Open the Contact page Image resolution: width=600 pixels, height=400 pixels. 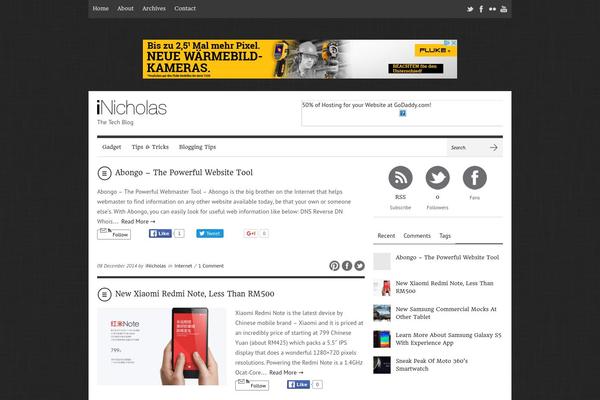(185, 8)
